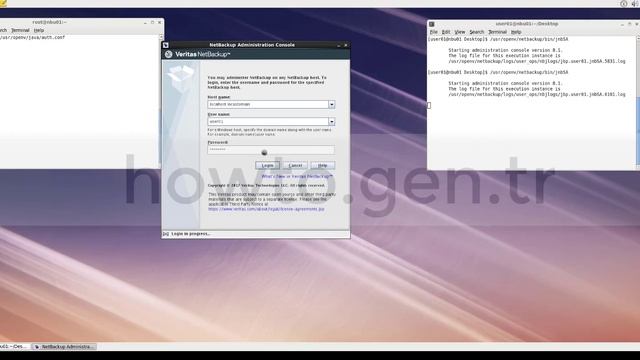Open the What's New in Veritas NetBackup link

[297, 176]
